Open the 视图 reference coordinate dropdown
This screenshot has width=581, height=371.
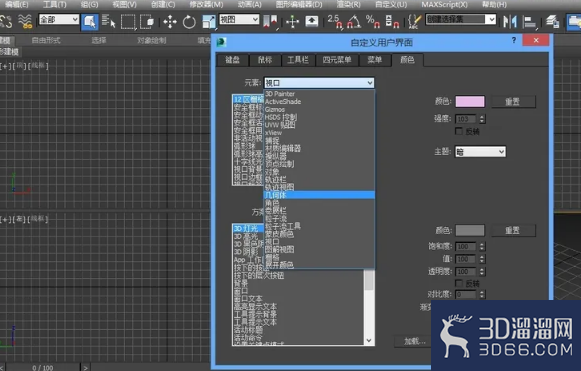click(239, 19)
